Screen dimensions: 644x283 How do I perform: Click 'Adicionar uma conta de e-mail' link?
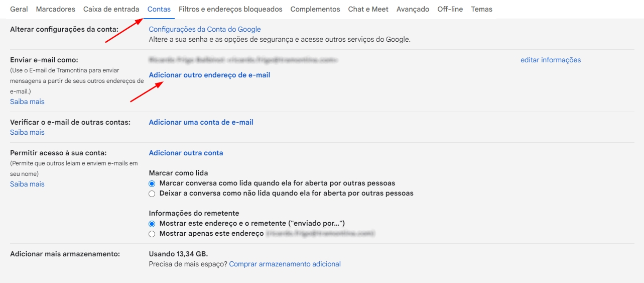click(201, 122)
